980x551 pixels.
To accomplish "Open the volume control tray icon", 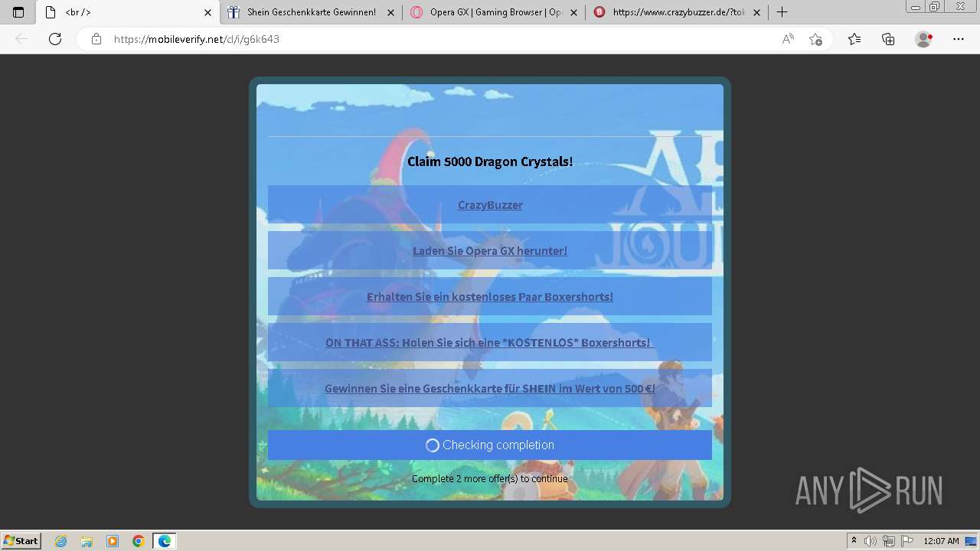I will tap(871, 541).
